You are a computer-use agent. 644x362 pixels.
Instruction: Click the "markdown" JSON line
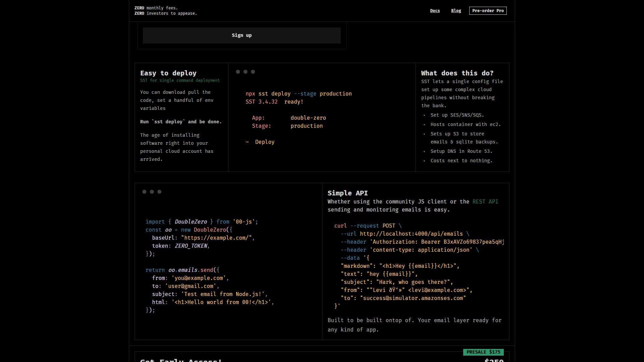pyautogui.click(x=400, y=266)
